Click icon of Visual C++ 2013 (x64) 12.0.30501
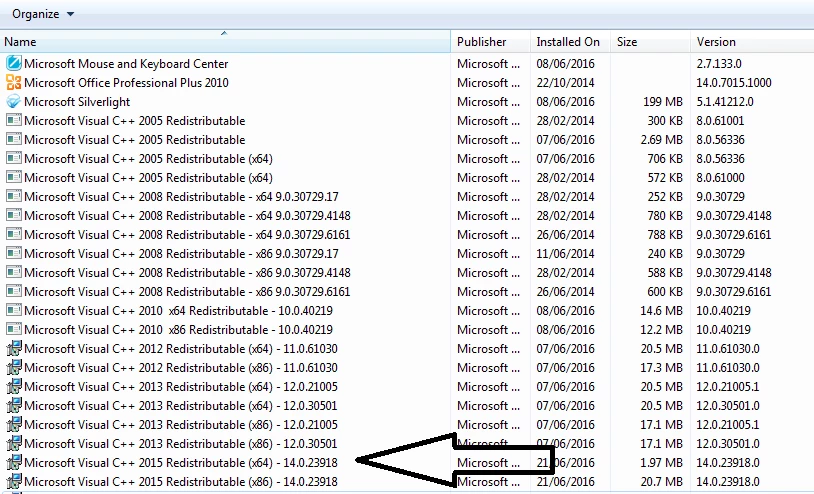The width and height of the screenshot is (814, 494). coord(13,405)
